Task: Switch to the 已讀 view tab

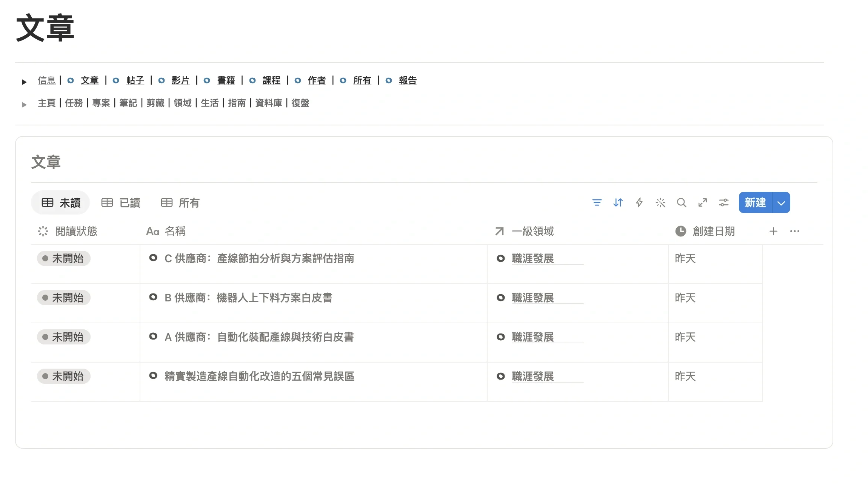Action: coord(121,203)
